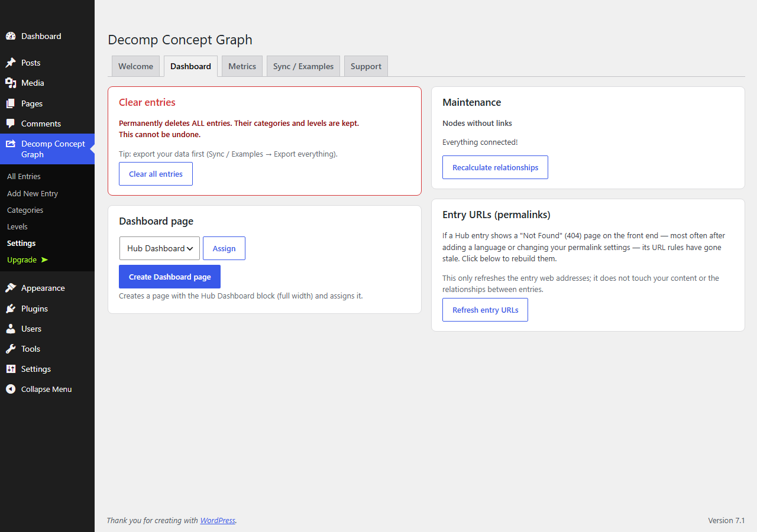
Task: Click the Settings sliders icon in sidebar
Action: click(11, 369)
